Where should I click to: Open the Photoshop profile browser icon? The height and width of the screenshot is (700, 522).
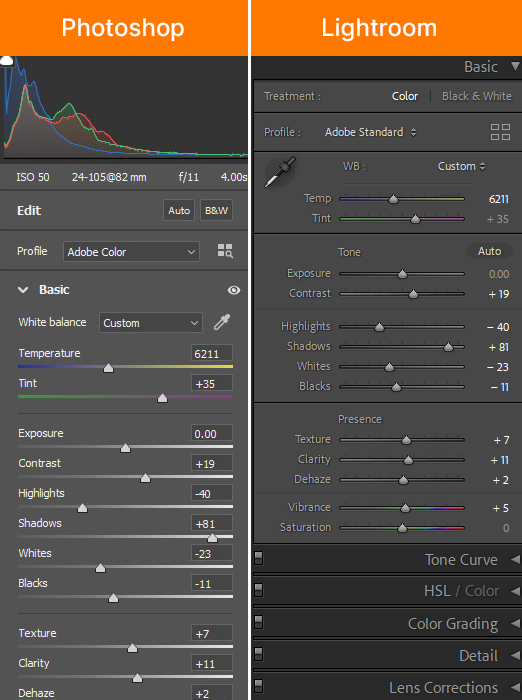coord(225,251)
